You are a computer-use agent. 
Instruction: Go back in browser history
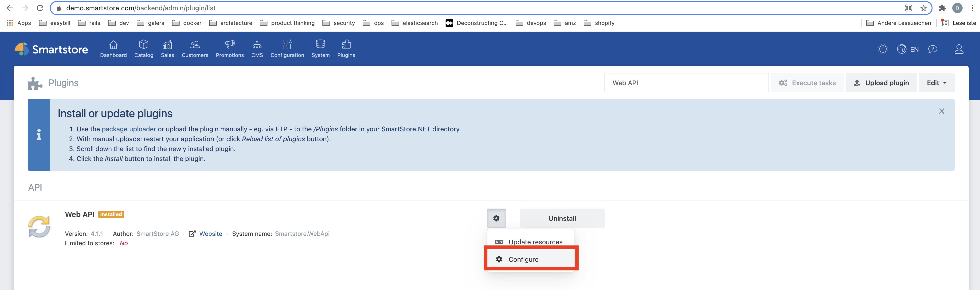(x=10, y=8)
